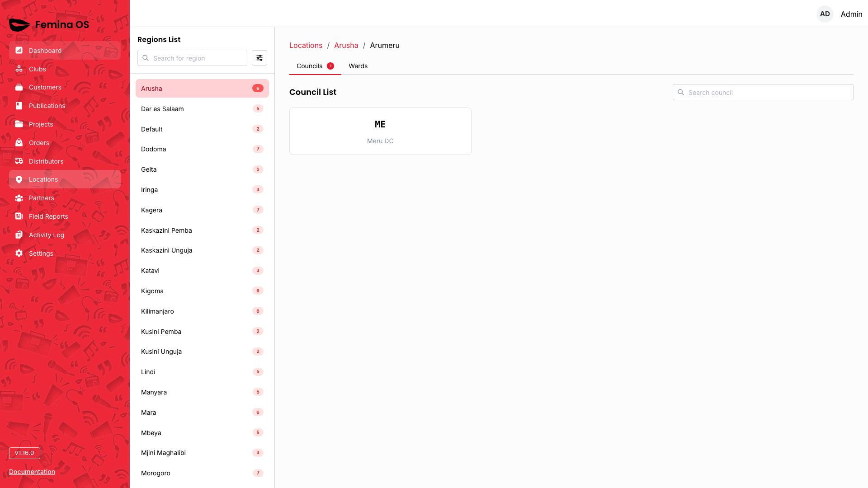Open the Dashboard menu item
This screenshot has height=488, width=868.
65,50
